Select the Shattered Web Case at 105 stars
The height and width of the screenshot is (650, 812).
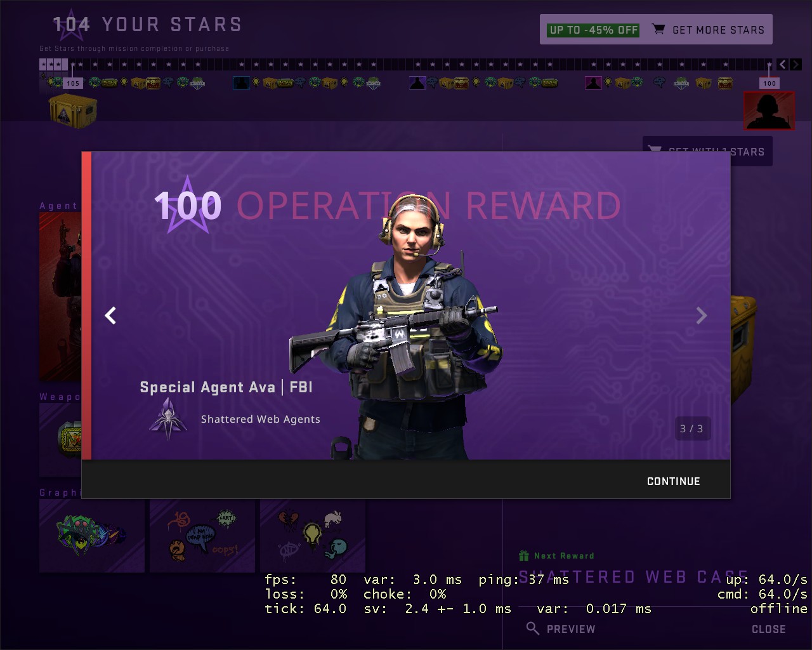(x=72, y=112)
